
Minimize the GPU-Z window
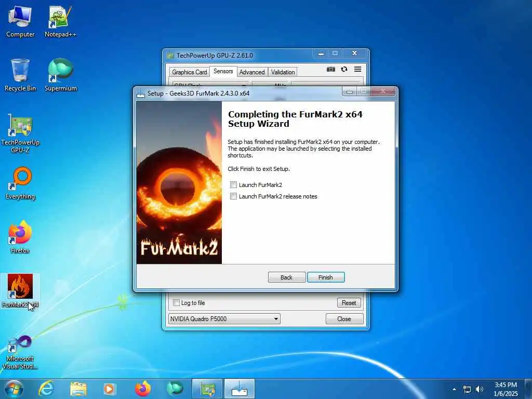[x=321, y=54]
